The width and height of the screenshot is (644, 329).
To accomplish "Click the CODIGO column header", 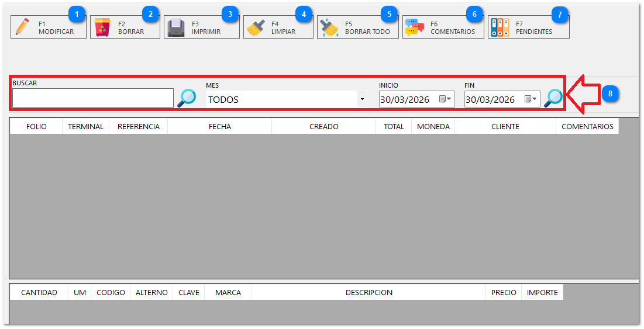I will [x=111, y=293].
